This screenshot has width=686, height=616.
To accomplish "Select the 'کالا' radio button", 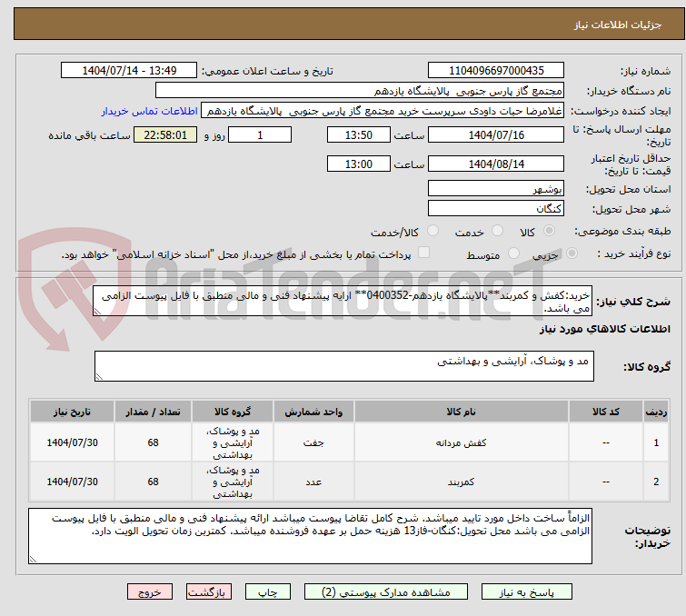I will click(x=549, y=231).
